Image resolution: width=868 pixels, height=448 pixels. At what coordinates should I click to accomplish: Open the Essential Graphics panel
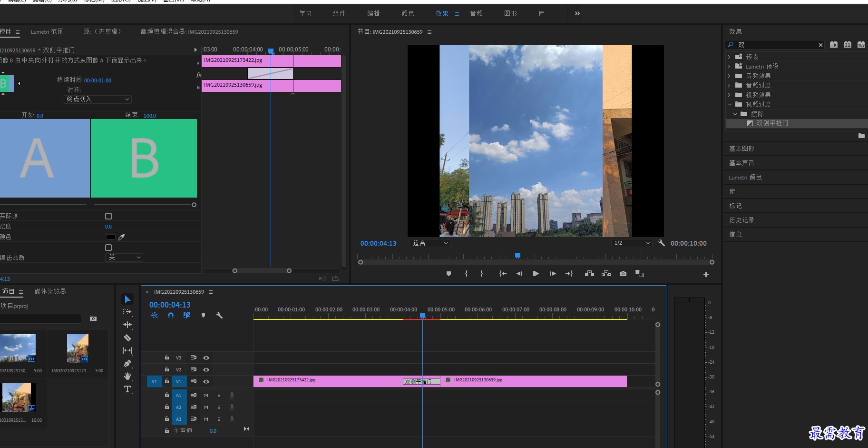741,149
